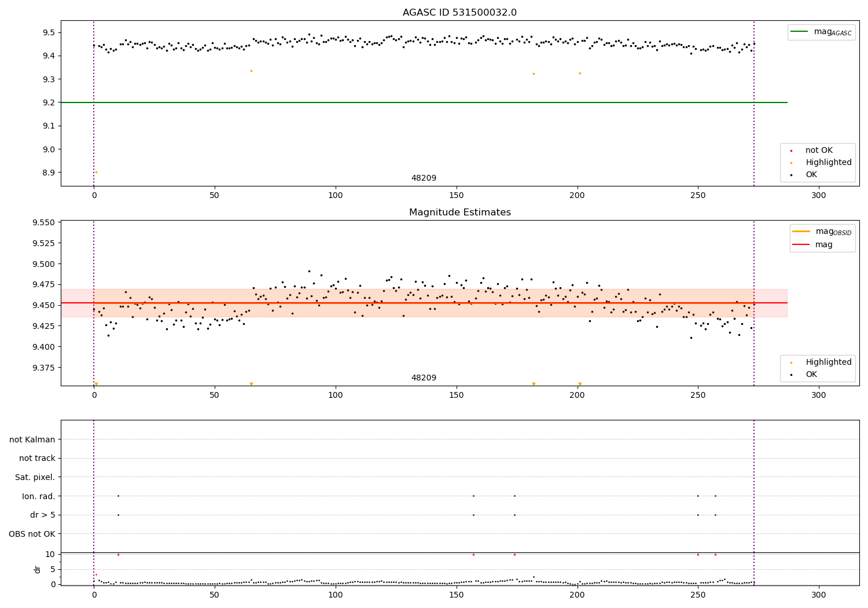
Task: Click the 8.9 tick on top plot y-axis
Action: (x=49, y=173)
